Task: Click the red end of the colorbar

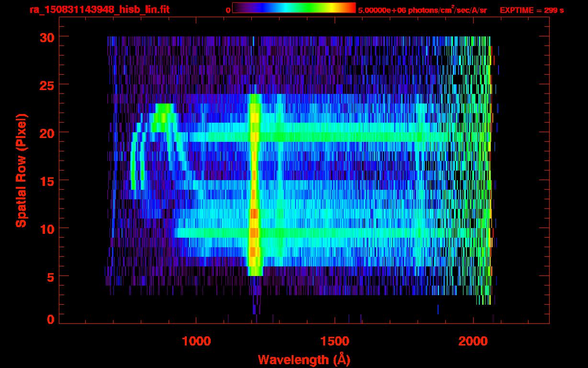Action: (351, 8)
